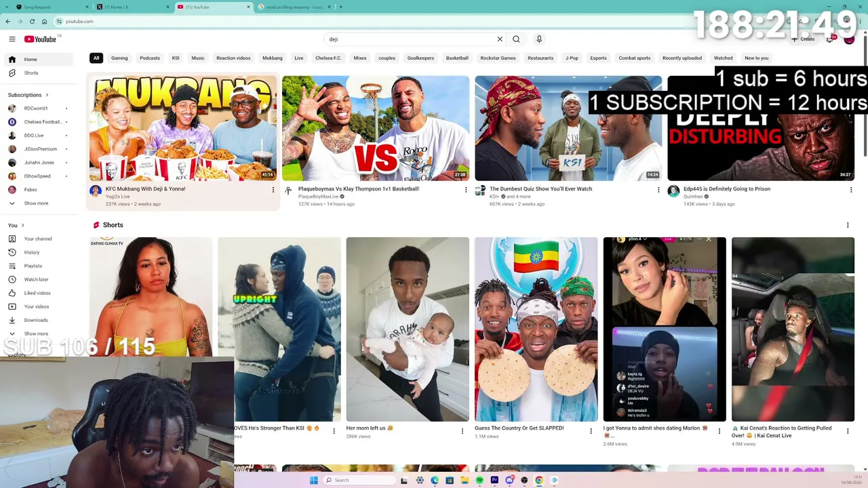The width and height of the screenshot is (868, 488).
Task: Select the Recently uploaded filter chip
Action: click(682, 58)
